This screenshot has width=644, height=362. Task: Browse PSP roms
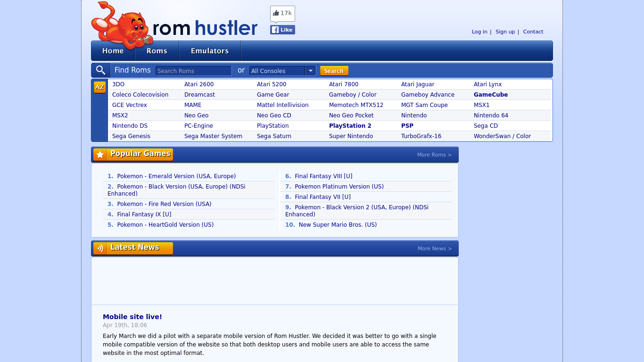[x=407, y=126]
